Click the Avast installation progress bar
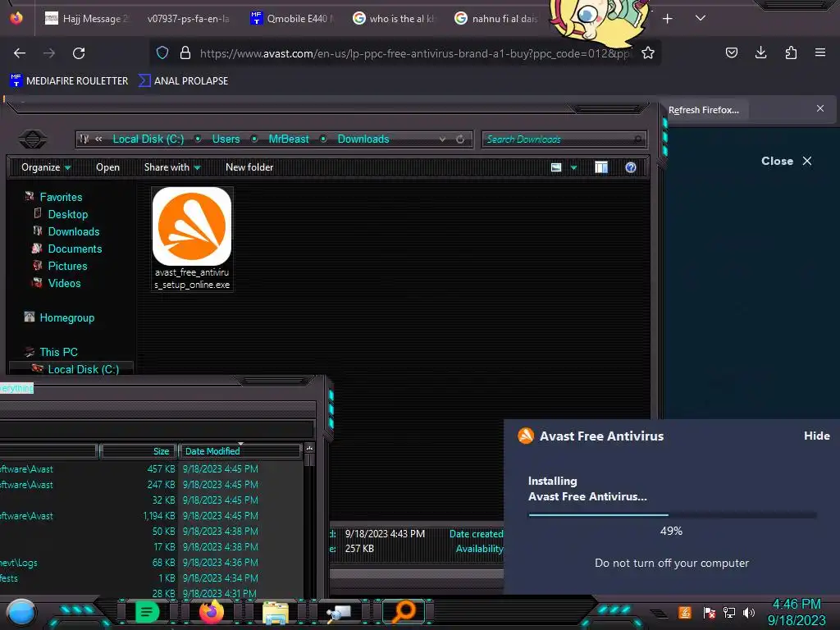This screenshot has width=840, height=630. pos(673,515)
